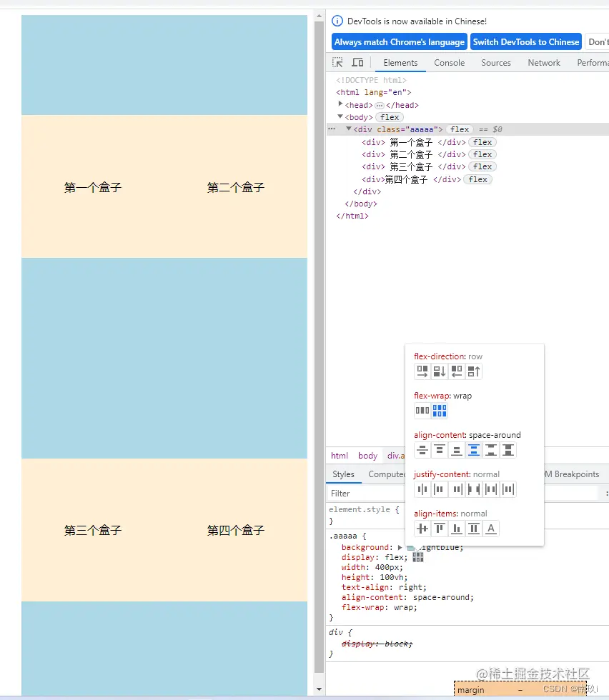Expand the head element in DOM tree
The height and width of the screenshot is (700, 609).
coord(340,104)
